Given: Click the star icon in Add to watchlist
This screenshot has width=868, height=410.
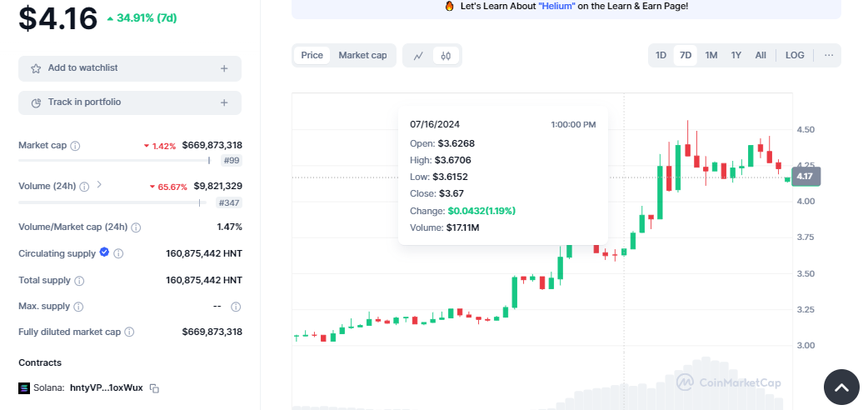Looking at the screenshot, I should click(x=36, y=68).
